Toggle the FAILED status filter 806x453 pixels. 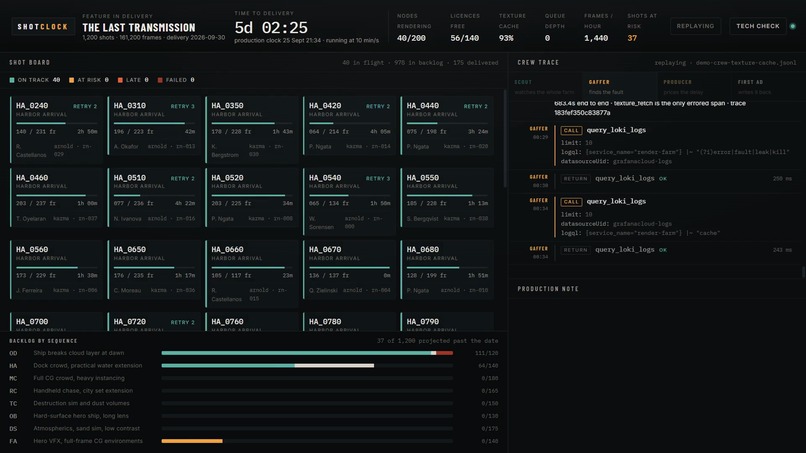[x=176, y=80]
